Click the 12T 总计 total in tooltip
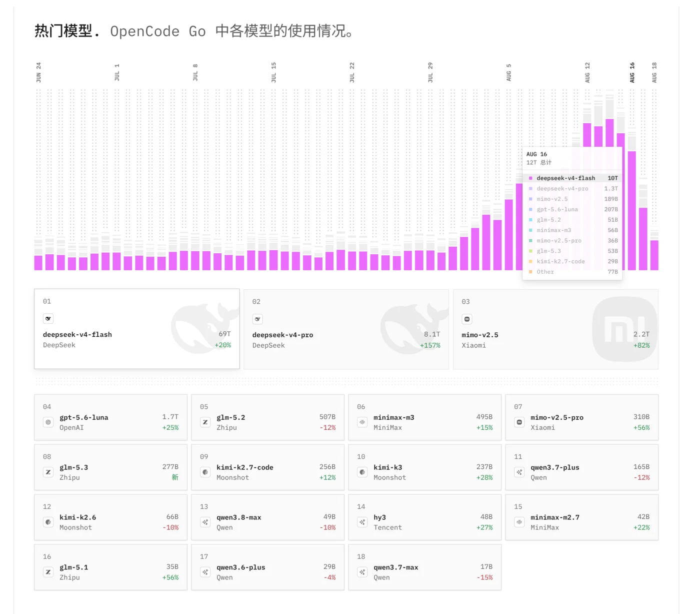The image size is (700, 614). 538,163
